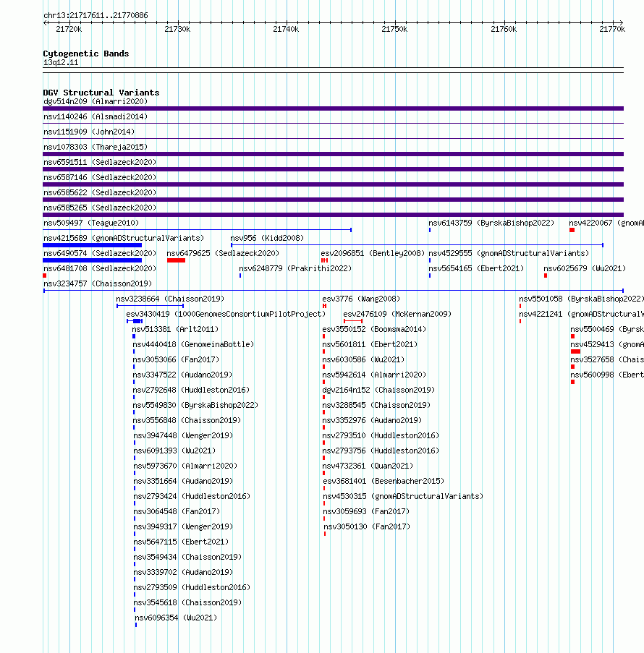Open dgv2164n152 (Chaisson2019) variant
This screenshot has height=653, width=644.
click(x=378, y=390)
